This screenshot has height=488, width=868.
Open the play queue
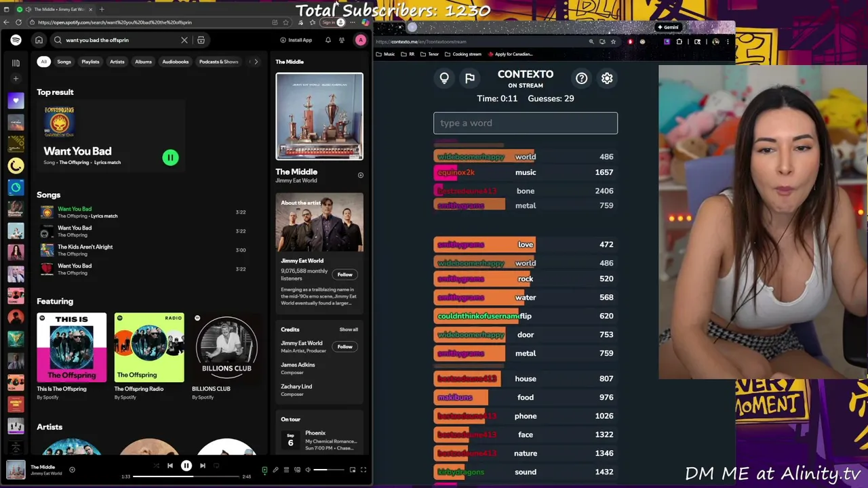(x=286, y=470)
